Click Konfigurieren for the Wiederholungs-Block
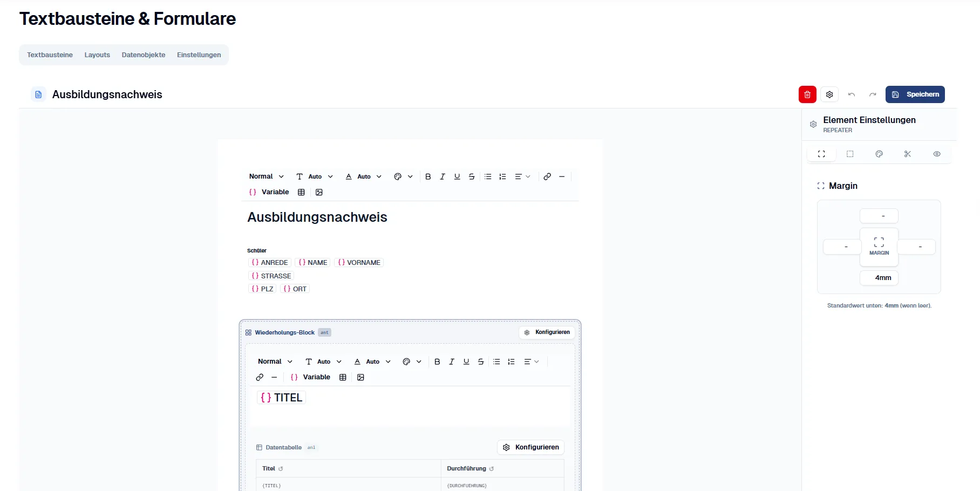 pos(547,332)
